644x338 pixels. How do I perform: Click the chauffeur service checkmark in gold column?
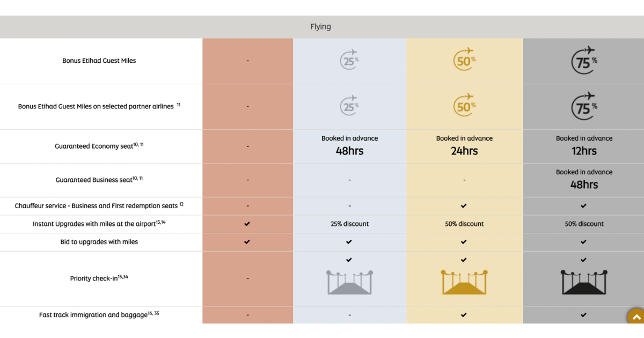coord(464,206)
